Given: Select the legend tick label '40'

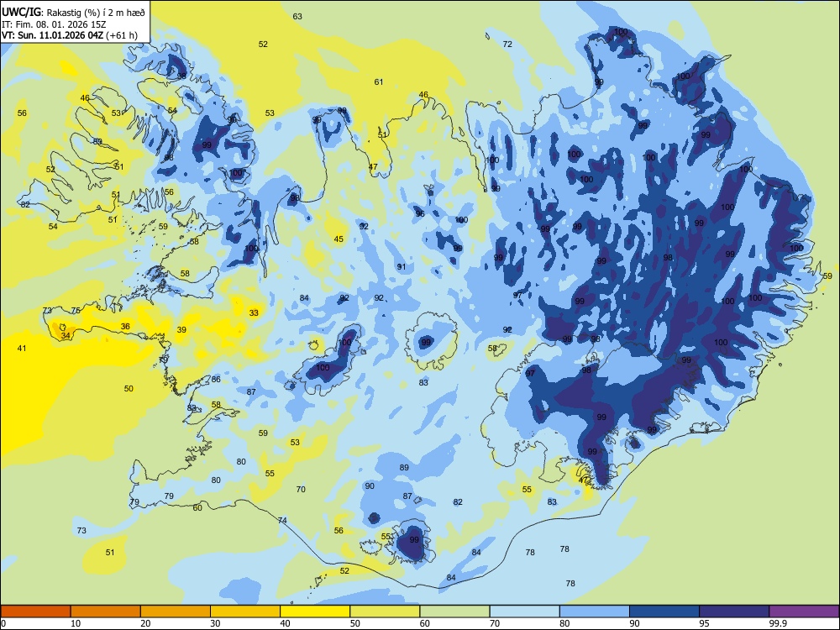Looking at the screenshot, I should [285, 623].
